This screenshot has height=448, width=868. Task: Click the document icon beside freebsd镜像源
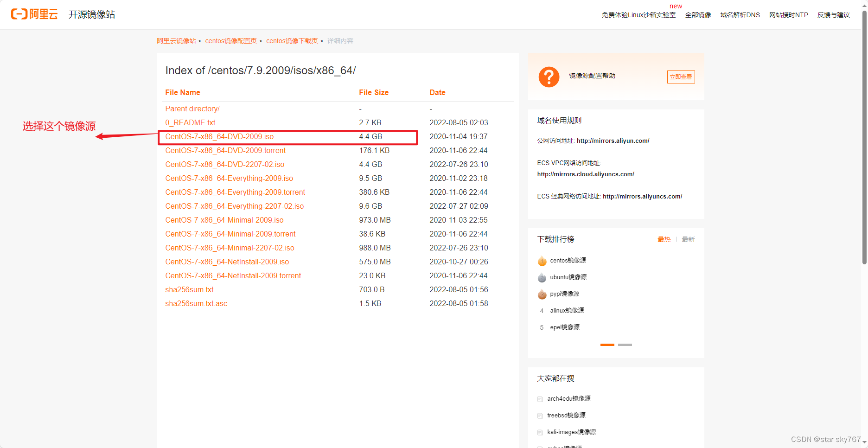click(540, 416)
